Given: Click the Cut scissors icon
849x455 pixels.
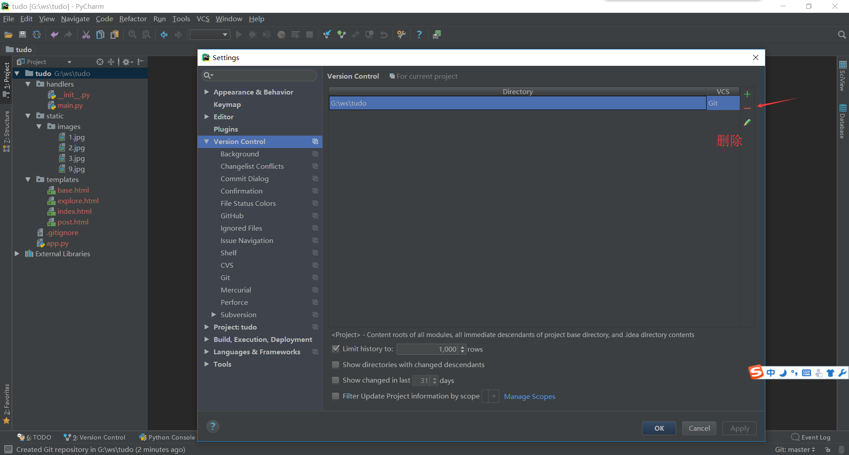Looking at the screenshot, I should point(86,35).
